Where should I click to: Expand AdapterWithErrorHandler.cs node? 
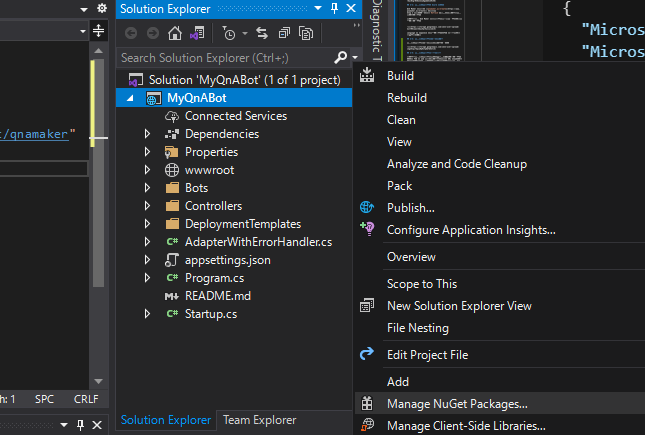tap(147, 242)
